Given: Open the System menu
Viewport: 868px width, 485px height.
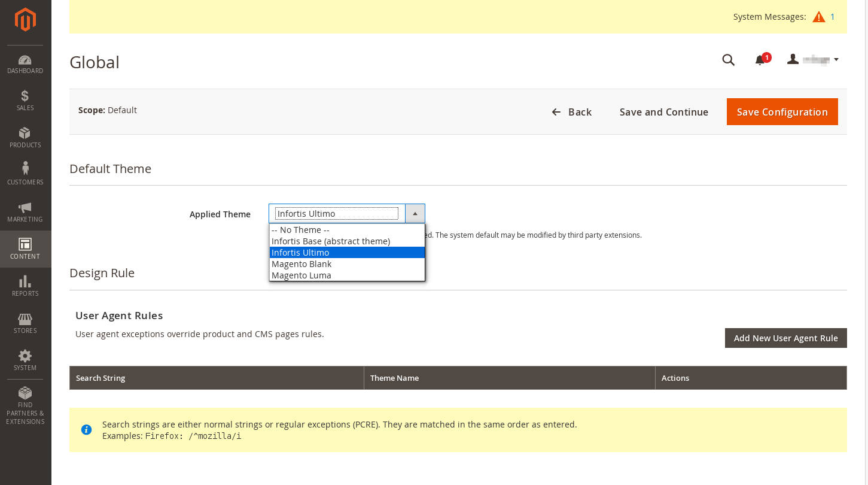Looking at the screenshot, I should [x=25, y=360].
